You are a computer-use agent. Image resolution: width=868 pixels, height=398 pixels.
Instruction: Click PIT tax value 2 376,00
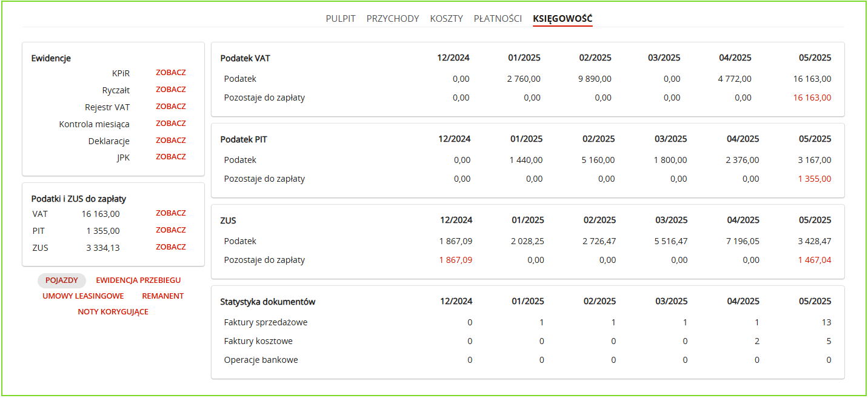(x=742, y=160)
